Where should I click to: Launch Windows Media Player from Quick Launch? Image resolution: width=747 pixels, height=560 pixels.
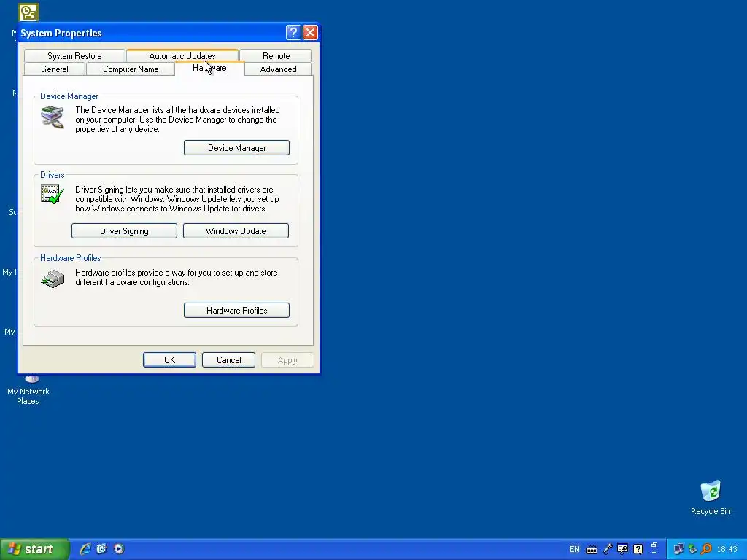point(119,549)
